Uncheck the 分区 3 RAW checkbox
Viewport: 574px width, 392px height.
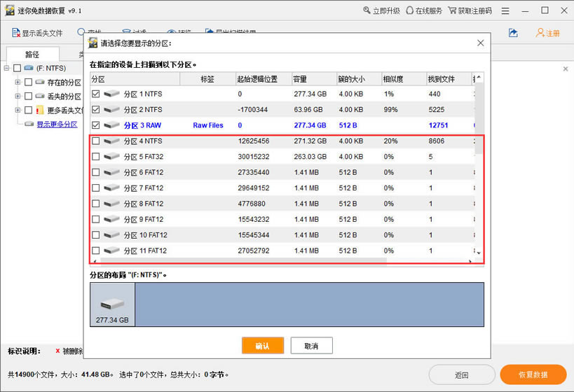pos(96,125)
